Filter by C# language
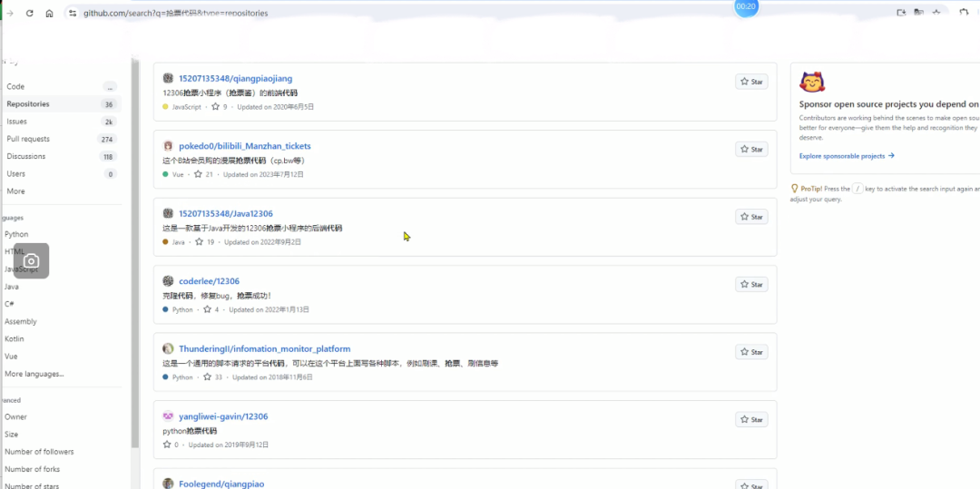 pyautogui.click(x=9, y=304)
